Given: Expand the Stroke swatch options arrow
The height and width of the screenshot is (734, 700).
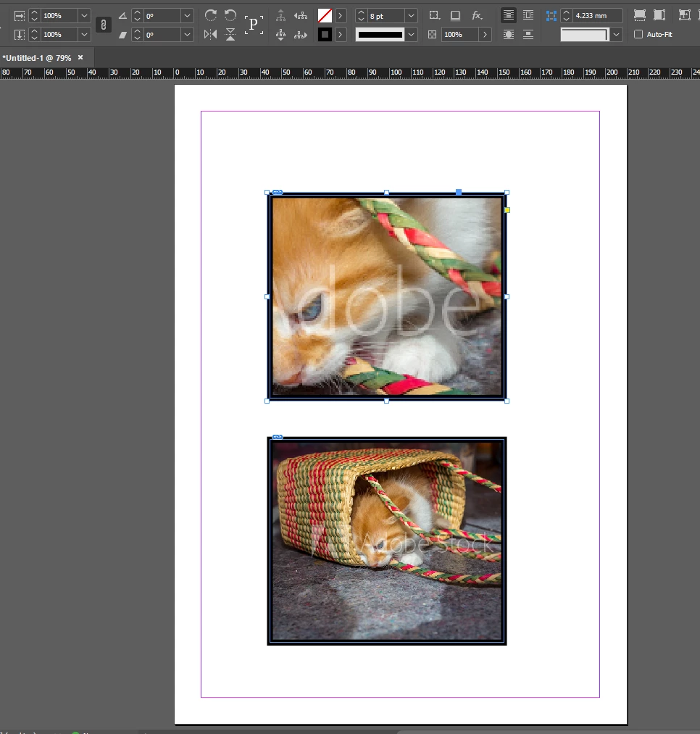Looking at the screenshot, I should click(x=341, y=35).
